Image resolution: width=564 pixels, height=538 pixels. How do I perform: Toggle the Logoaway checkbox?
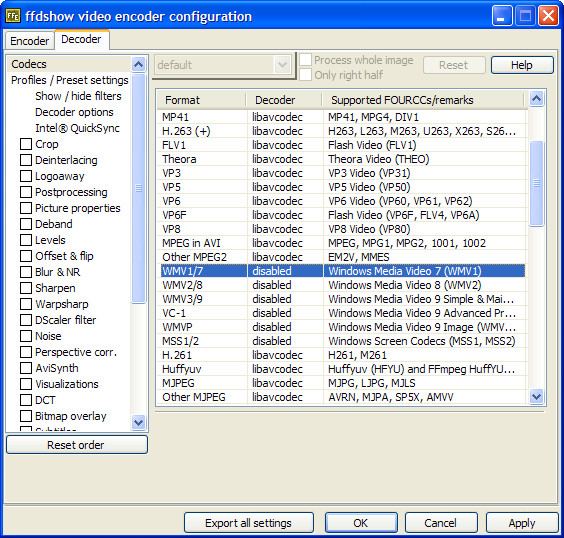[x=26, y=176]
